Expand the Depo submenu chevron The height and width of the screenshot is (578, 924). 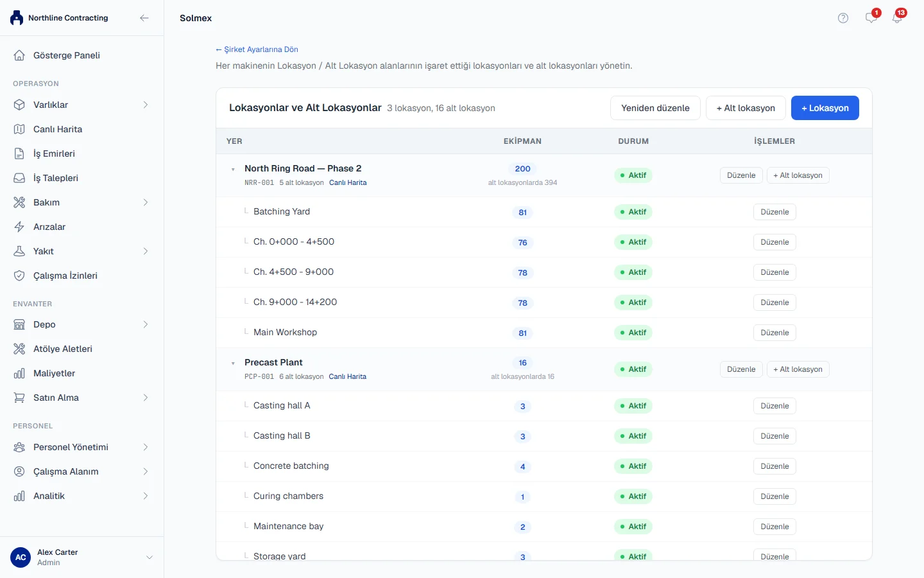[146, 324]
